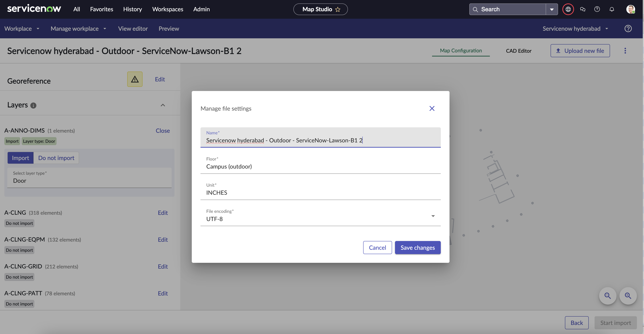The height and width of the screenshot is (334, 644).
Task: Show the Layers info tooltip icon
Action: [33, 105]
